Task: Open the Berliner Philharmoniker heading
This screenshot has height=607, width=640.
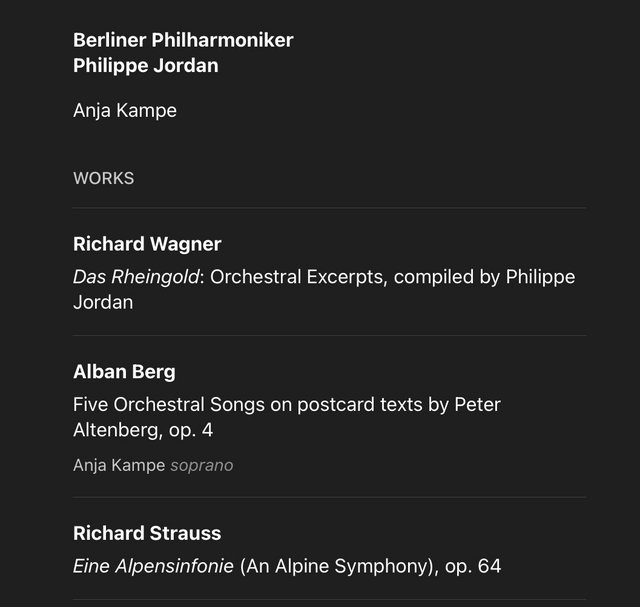Action: [x=183, y=40]
